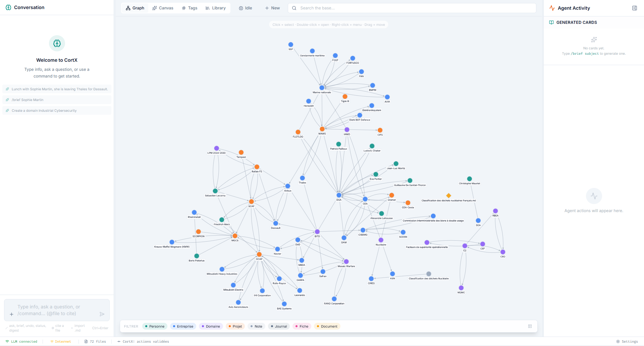The height and width of the screenshot is (346, 644).
Task: Toggle the Personne filter chip
Action: click(x=155, y=326)
